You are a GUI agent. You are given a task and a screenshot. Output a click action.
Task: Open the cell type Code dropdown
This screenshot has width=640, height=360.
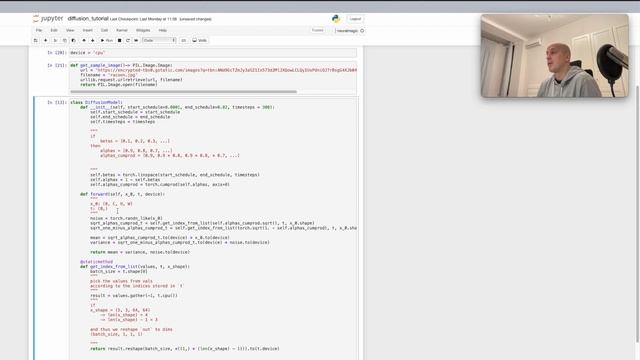(x=159, y=40)
